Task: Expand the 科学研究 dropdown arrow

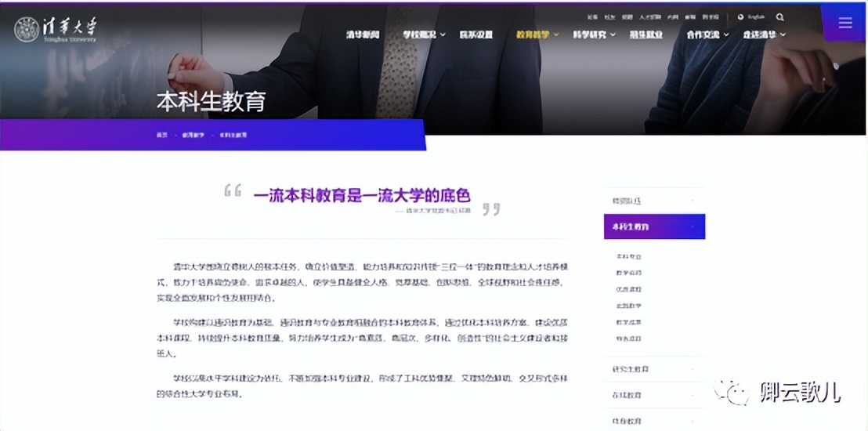Action: click(613, 35)
